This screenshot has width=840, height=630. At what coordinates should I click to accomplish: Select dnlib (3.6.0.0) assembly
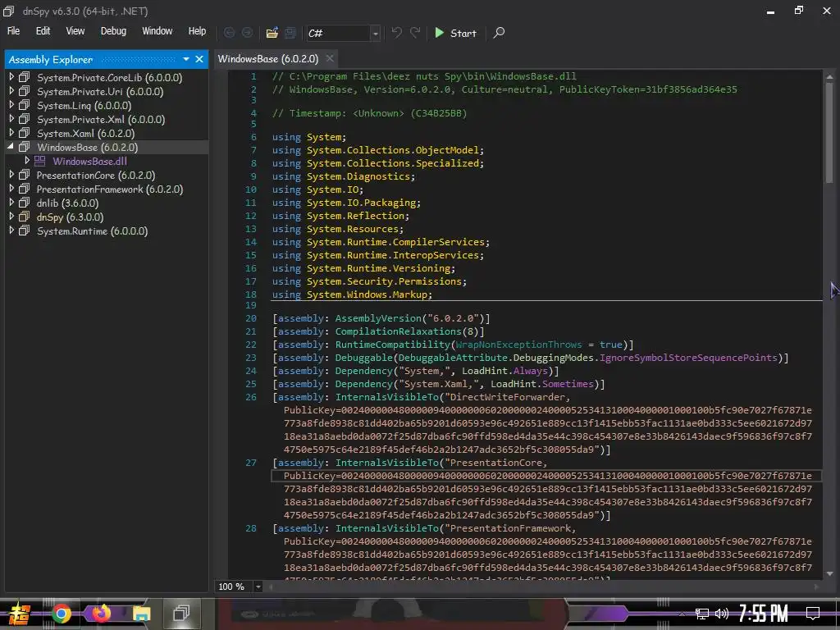(67, 203)
